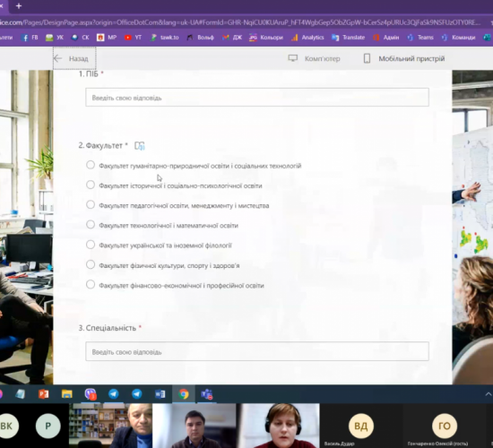Click the ПІБ answer text field

[x=257, y=98]
